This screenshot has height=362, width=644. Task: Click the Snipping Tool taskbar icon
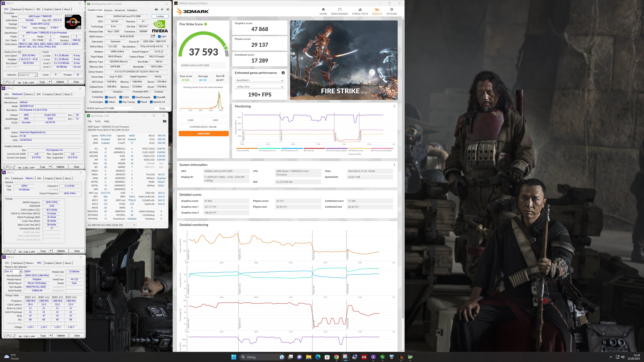click(x=345, y=357)
